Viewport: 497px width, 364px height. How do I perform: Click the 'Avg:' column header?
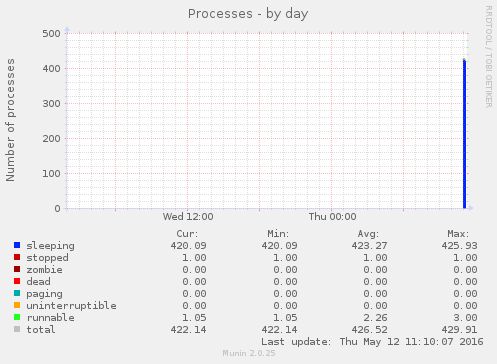tap(368, 234)
